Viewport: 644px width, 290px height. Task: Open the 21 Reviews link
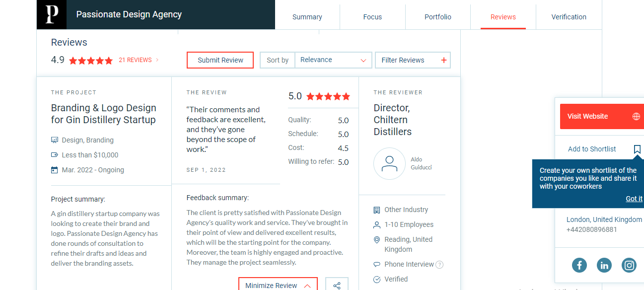click(135, 60)
